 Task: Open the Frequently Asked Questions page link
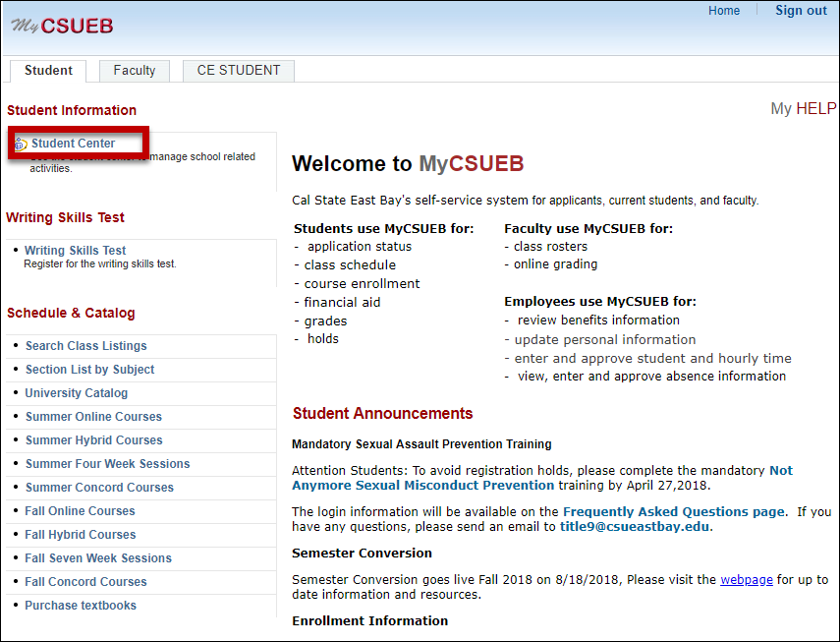pos(673,512)
